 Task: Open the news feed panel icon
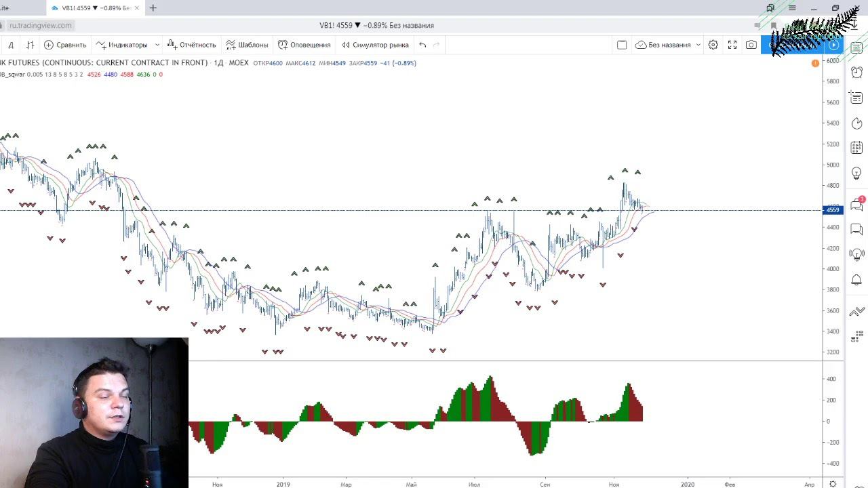(856, 98)
